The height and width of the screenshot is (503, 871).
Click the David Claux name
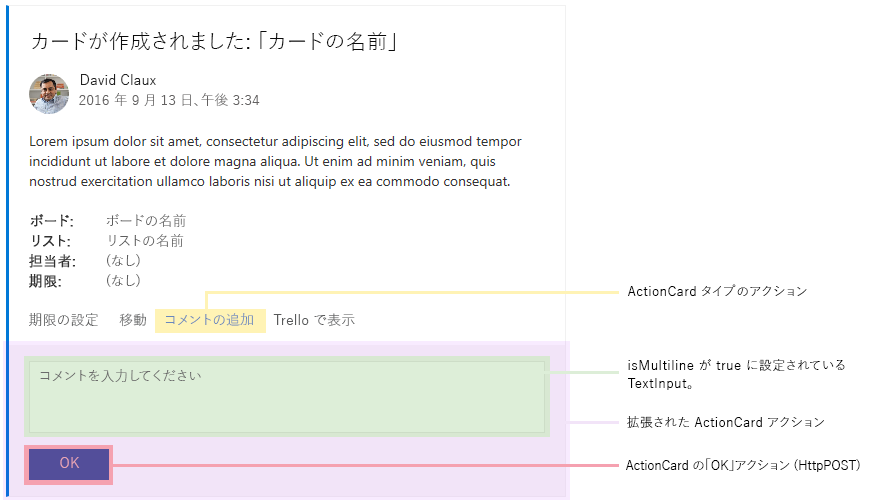pos(118,80)
